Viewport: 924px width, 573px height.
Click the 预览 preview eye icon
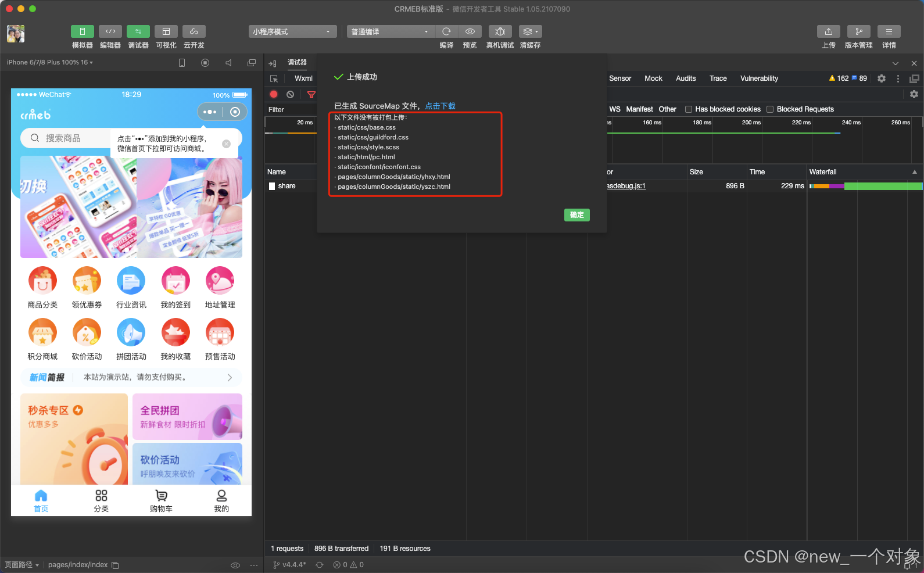(470, 31)
